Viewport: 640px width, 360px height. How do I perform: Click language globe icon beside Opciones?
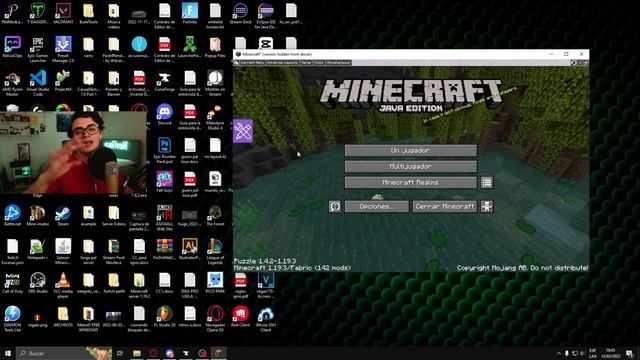coord(335,207)
